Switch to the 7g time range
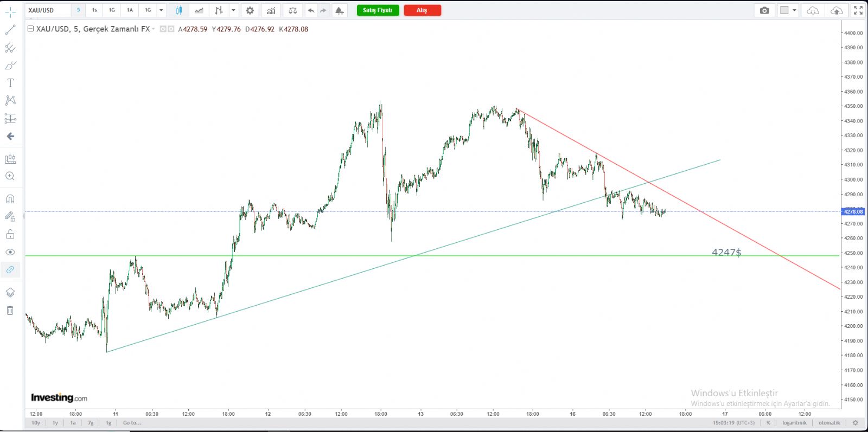The height and width of the screenshot is (432, 868). pyautogui.click(x=91, y=423)
